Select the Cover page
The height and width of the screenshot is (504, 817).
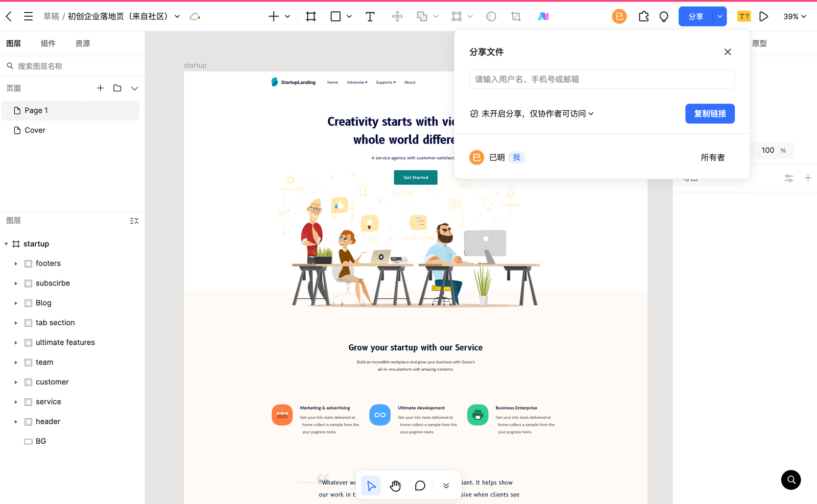click(x=35, y=130)
